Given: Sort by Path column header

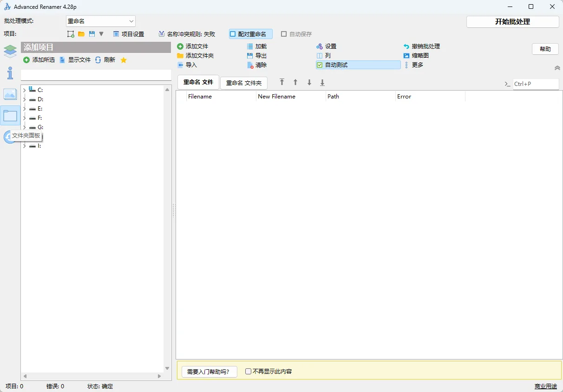Looking at the screenshot, I should tap(360, 97).
